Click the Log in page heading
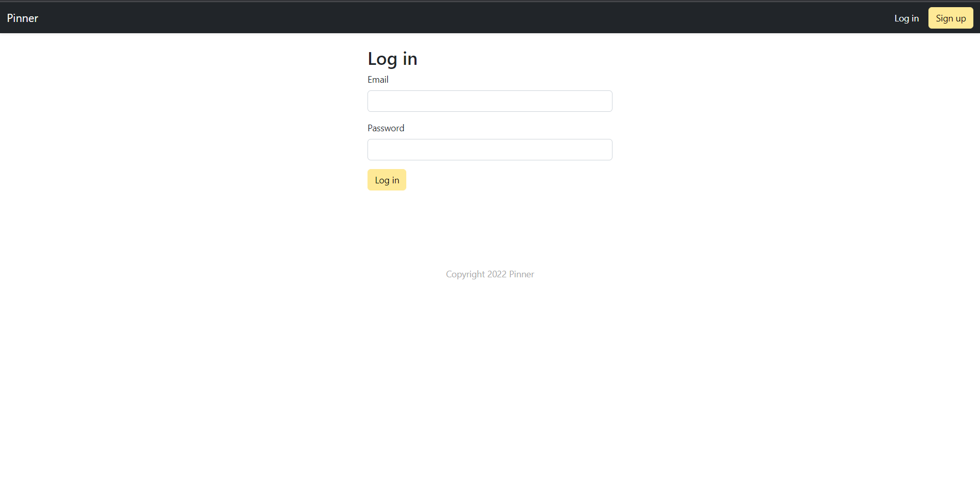The image size is (980, 477). pyautogui.click(x=392, y=58)
